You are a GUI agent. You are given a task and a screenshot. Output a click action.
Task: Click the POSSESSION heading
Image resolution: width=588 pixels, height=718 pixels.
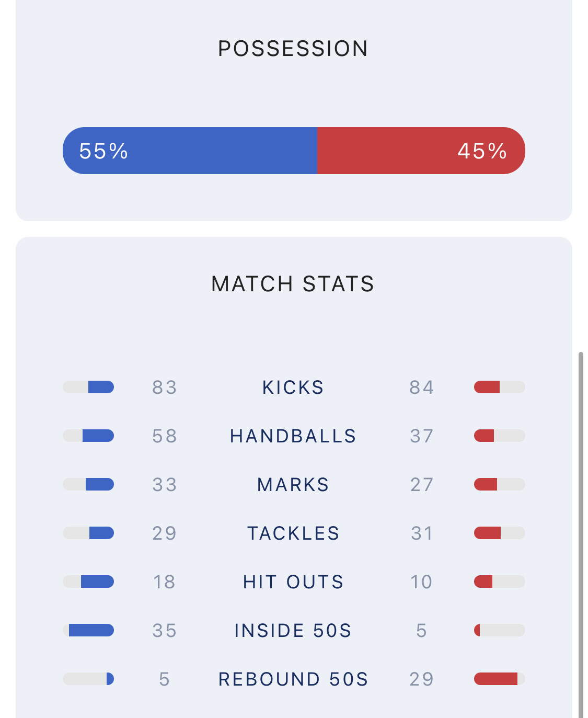[x=293, y=49]
